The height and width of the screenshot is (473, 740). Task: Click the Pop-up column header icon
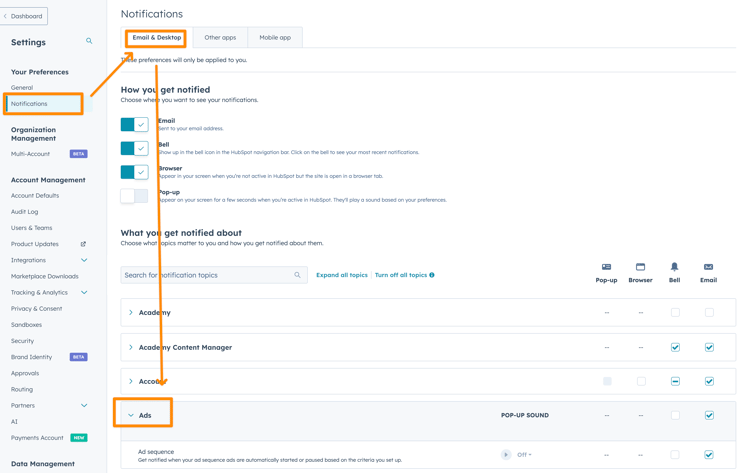point(606,267)
